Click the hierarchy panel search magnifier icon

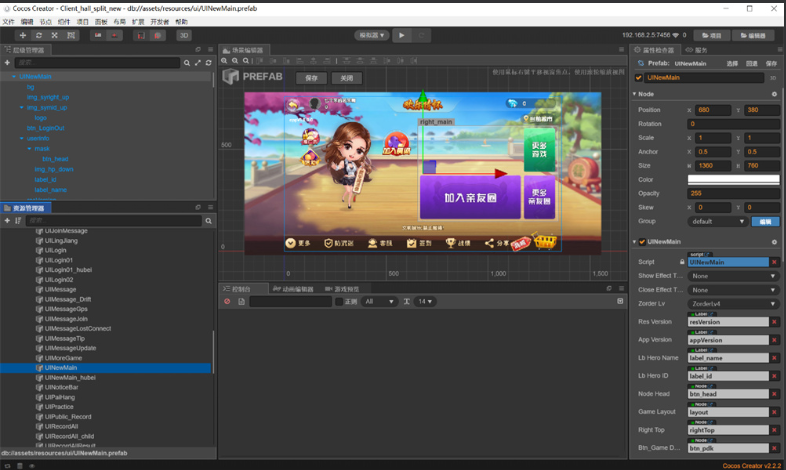[186, 63]
